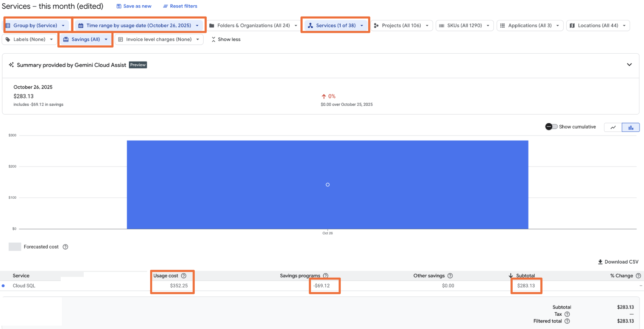Click the blue Oct 26 chart bar
Viewport: 644px width, 329px height.
327,185
